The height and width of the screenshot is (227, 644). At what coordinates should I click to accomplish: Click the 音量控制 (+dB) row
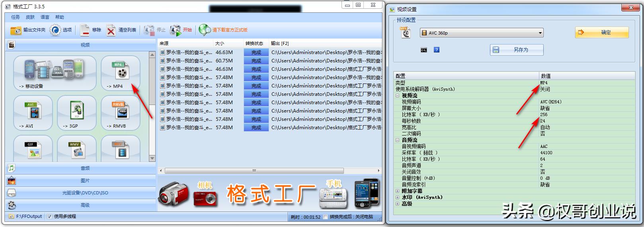tap(515, 178)
